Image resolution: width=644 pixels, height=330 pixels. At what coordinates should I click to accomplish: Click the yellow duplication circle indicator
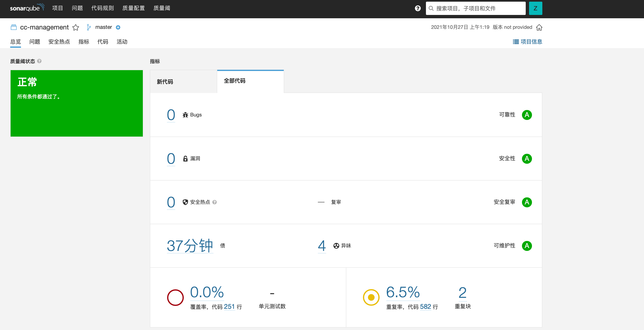[x=371, y=297]
